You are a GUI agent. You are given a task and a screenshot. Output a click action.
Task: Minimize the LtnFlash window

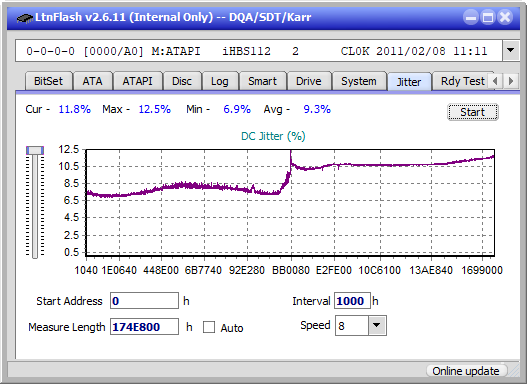471,17
